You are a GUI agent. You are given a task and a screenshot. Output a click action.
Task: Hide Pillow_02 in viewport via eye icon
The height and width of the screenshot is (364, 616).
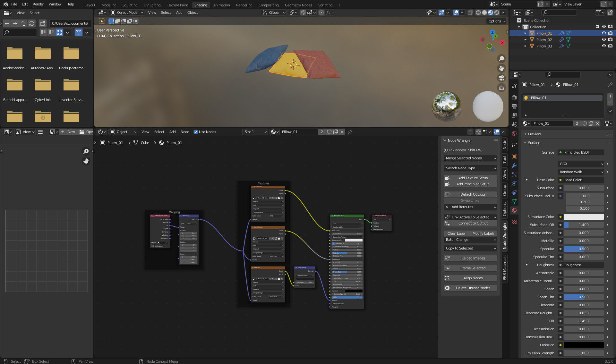603,40
